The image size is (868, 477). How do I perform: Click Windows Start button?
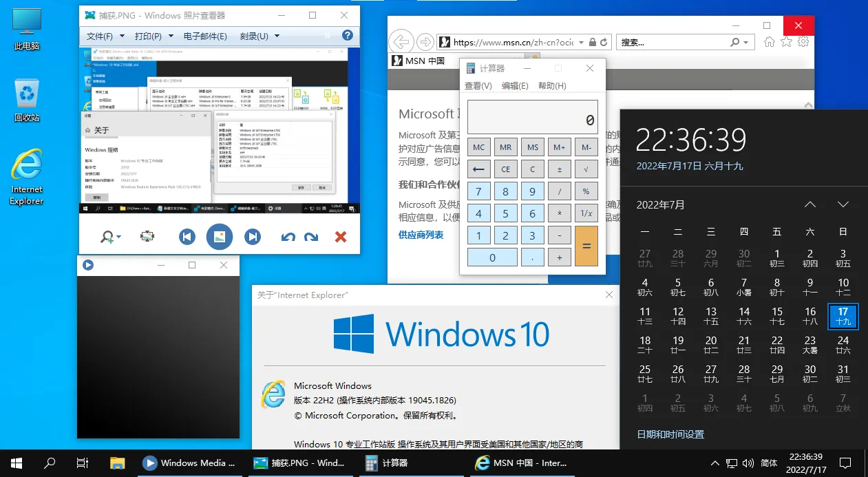tap(17, 463)
